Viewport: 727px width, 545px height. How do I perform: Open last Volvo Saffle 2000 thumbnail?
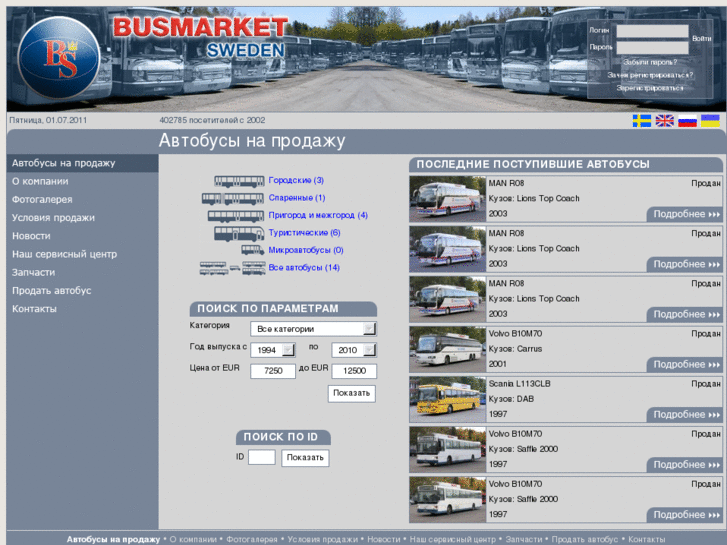pyautogui.click(x=447, y=499)
